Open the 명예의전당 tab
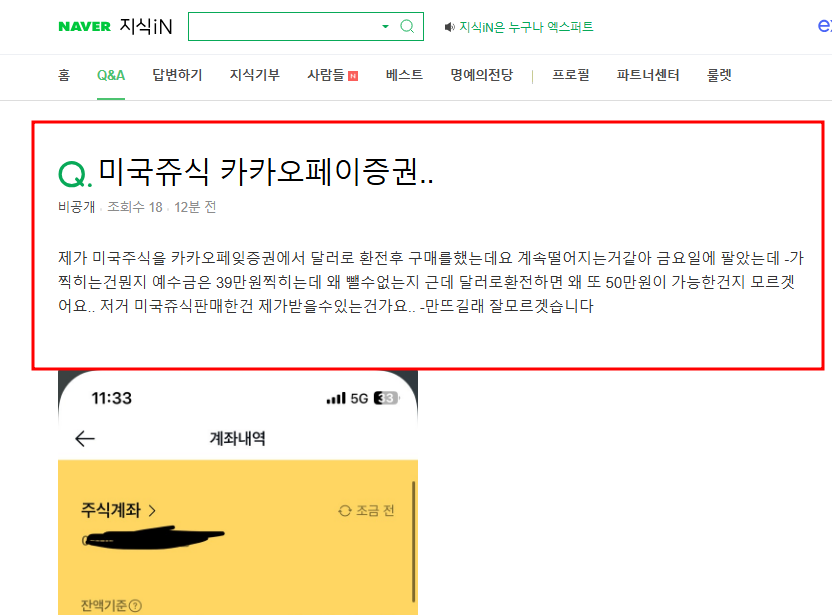The height and width of the screenshot is (615, 832). 482,75
